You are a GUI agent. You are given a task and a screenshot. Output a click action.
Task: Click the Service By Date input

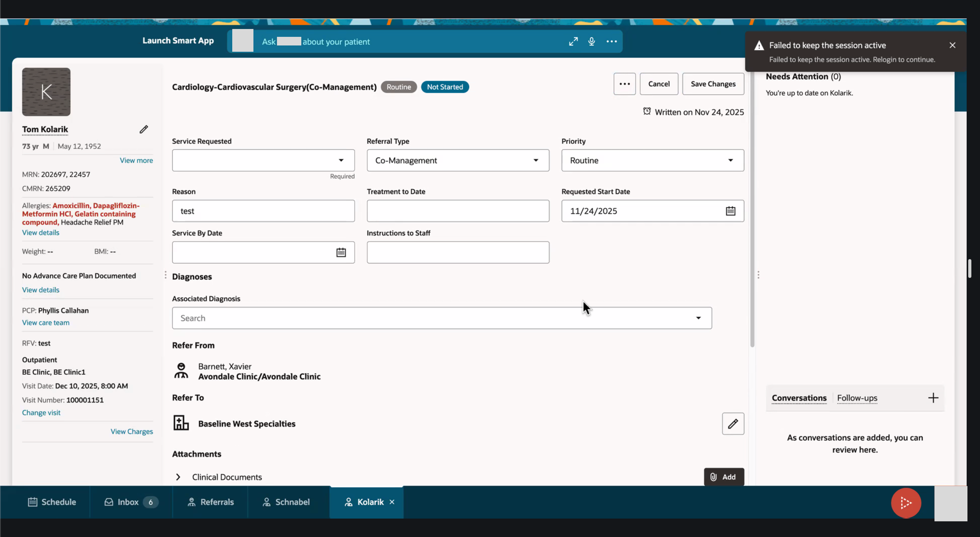[x=263, y=252]
